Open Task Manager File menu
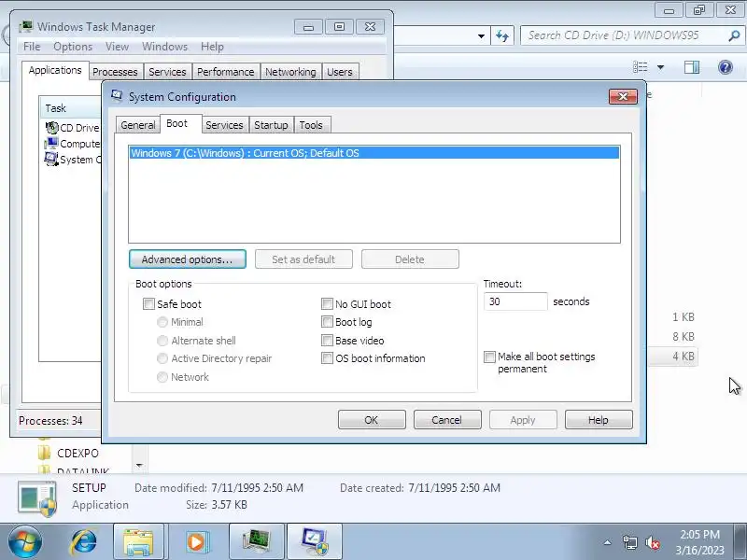This screenshot has height=560, width=747. 32,47
